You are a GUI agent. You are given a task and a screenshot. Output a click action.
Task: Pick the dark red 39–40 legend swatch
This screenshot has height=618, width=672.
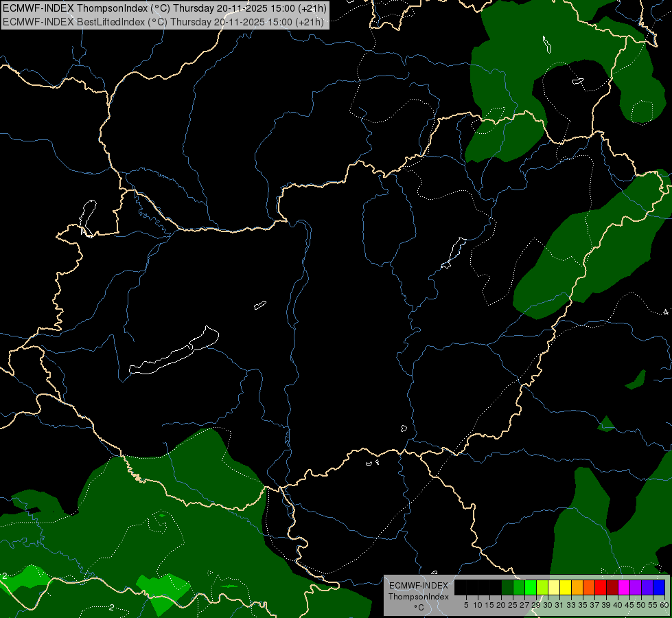612,587
